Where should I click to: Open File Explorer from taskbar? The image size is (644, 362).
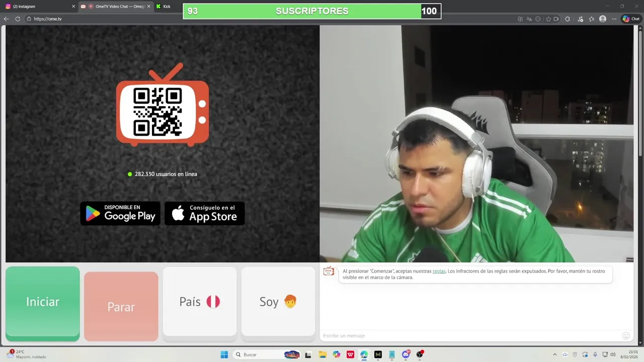(x=323, y=354)
